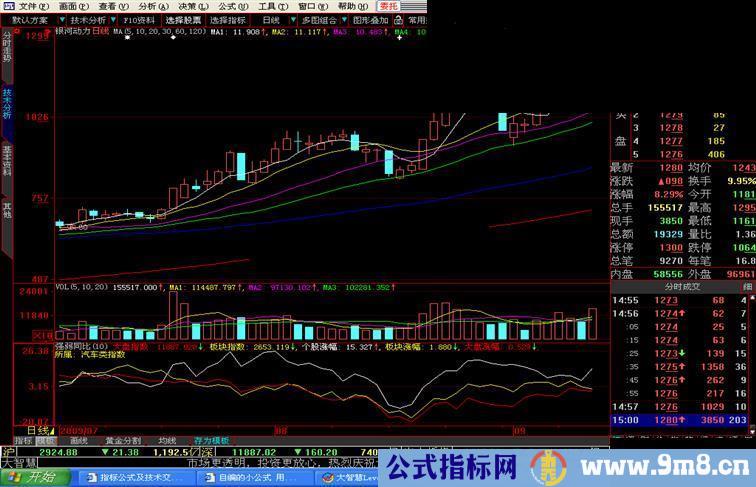Click the 日线 label at chart bottom-left
The image size is (756, 487).
(x=37, y=429)
